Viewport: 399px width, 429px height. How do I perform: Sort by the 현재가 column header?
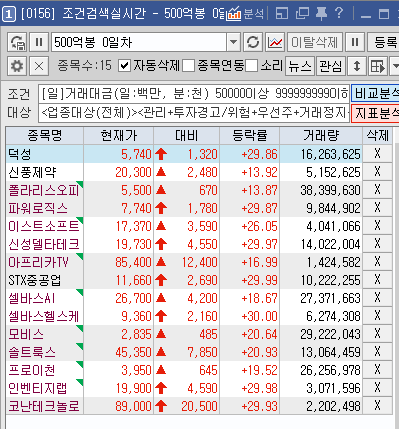(119, 135)
